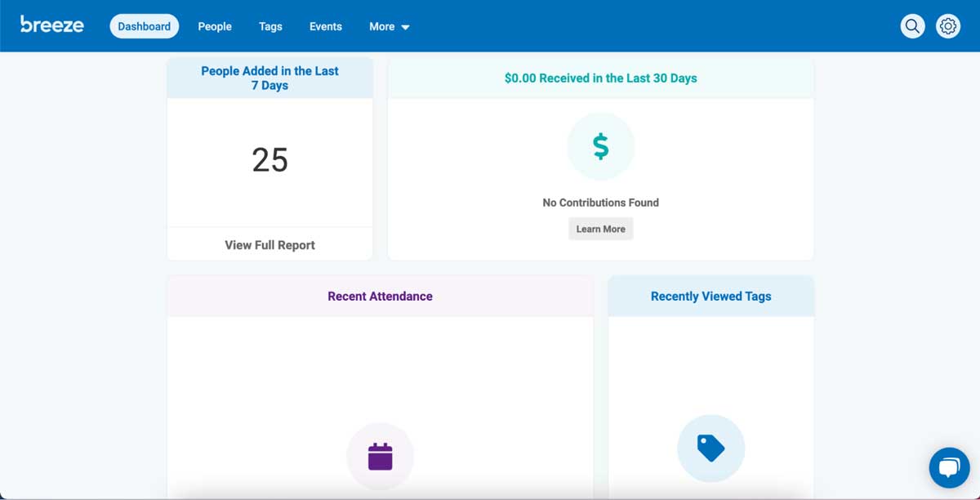Click the tag icon under Recently Viewed Tags
980x500 pixels.
710,448
